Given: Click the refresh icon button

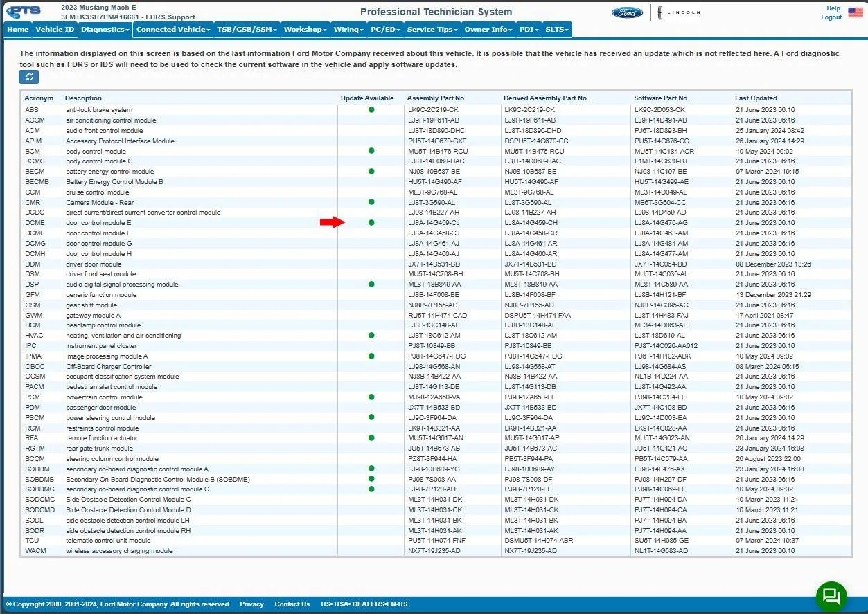Looking at the screenshot, I should pos(29,77).
